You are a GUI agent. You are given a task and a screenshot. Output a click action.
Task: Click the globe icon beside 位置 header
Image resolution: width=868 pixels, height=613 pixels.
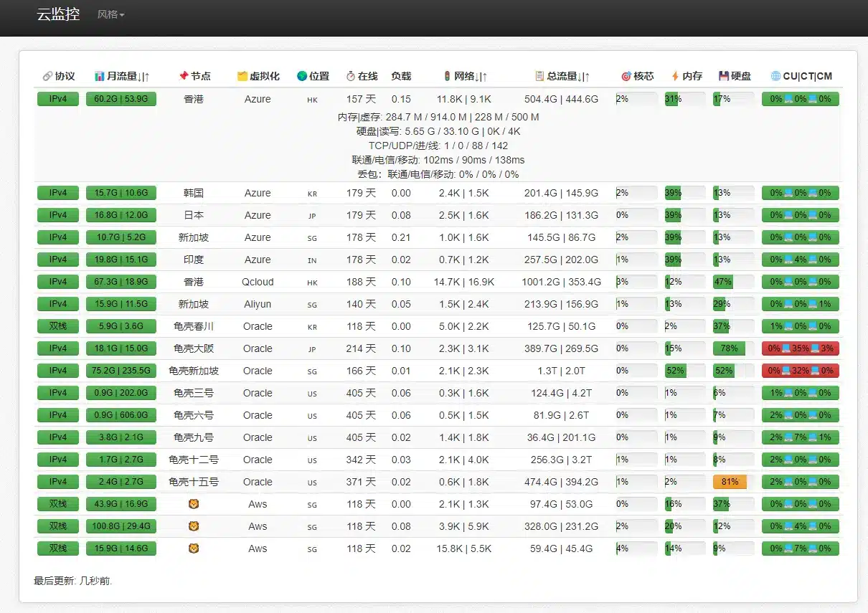click(302, 76)
